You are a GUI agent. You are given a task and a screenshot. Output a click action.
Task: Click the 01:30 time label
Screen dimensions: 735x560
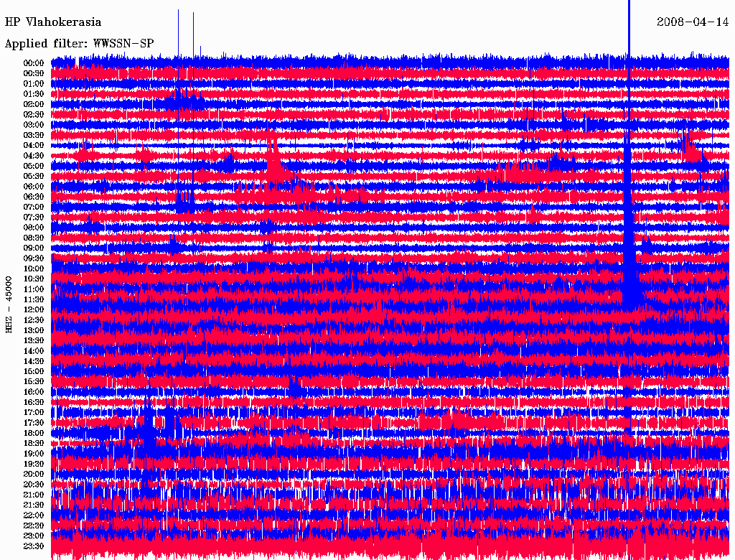(34, 94)
